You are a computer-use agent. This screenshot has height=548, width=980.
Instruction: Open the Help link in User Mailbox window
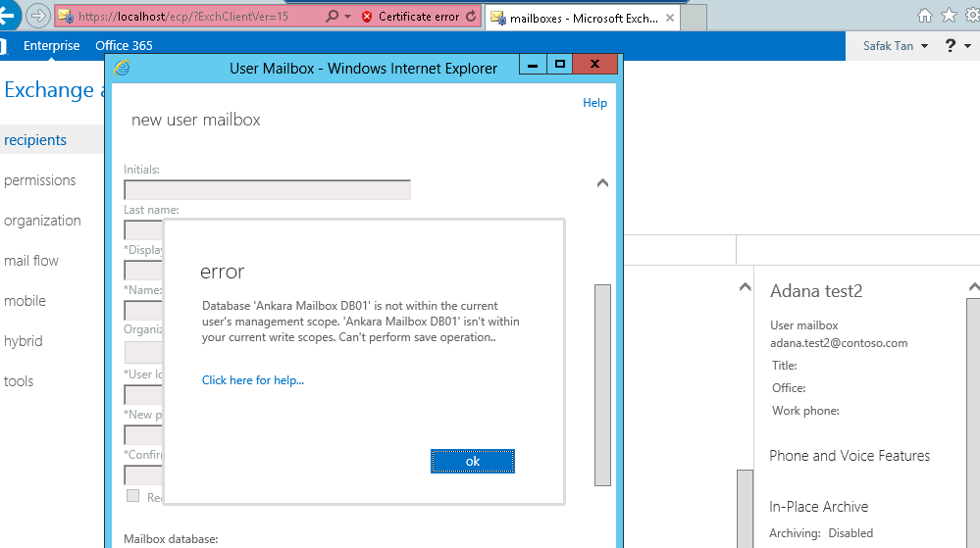pos(594,103)
